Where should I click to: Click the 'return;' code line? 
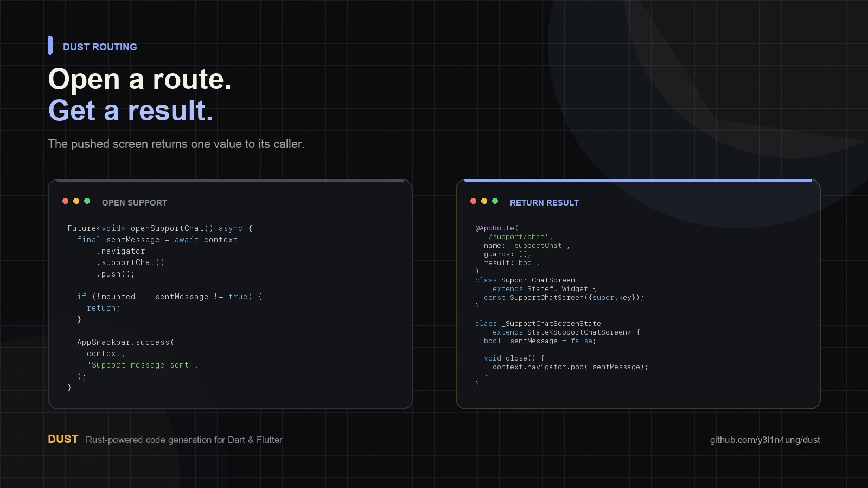tap(104, 308)
